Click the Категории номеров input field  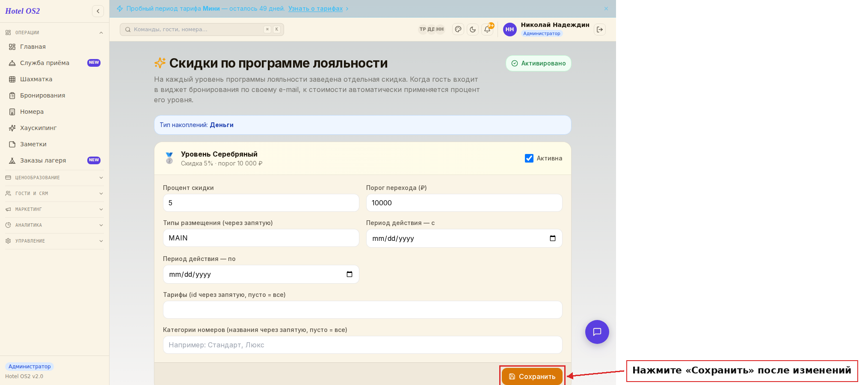[363, 345]
